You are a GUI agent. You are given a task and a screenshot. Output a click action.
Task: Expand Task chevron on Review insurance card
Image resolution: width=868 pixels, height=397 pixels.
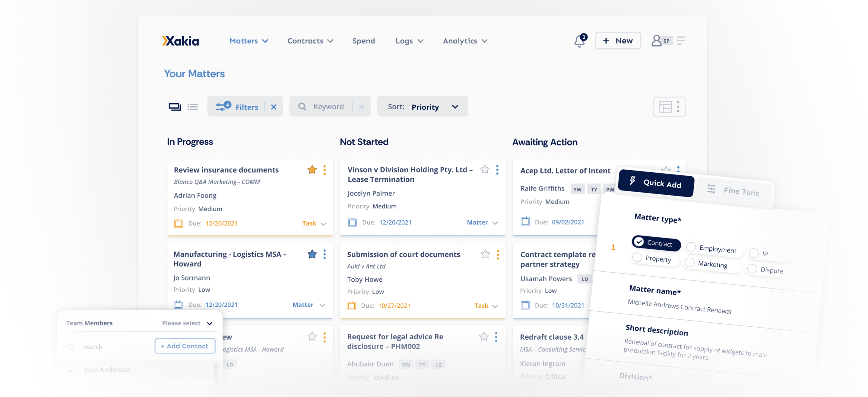[324, 224]
